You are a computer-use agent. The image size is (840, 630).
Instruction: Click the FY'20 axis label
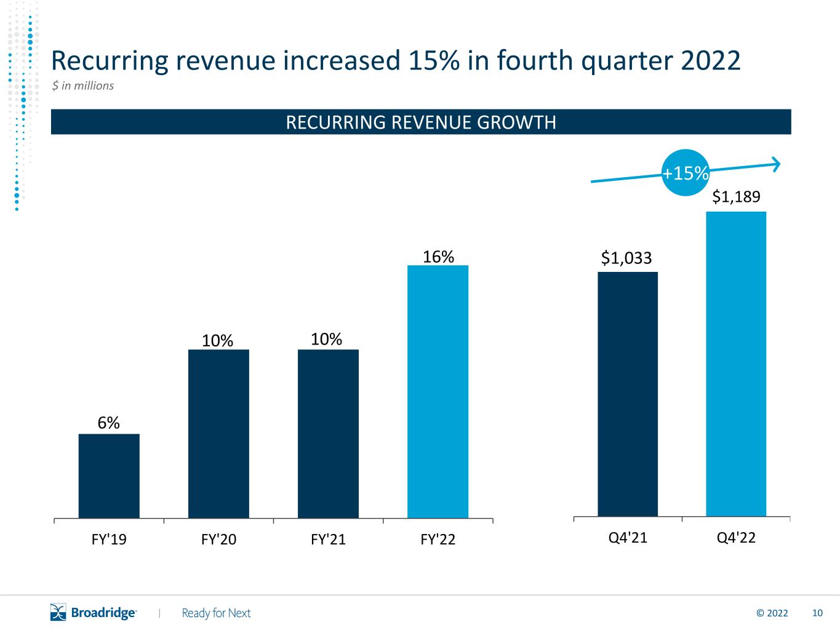pos(218,540)
